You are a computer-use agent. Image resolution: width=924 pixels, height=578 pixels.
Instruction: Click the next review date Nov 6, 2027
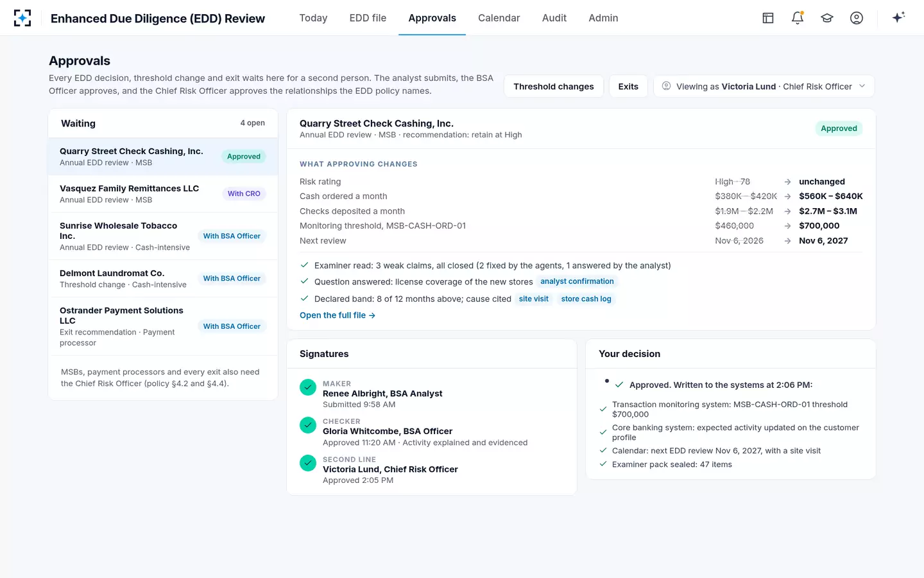[823, 241]
